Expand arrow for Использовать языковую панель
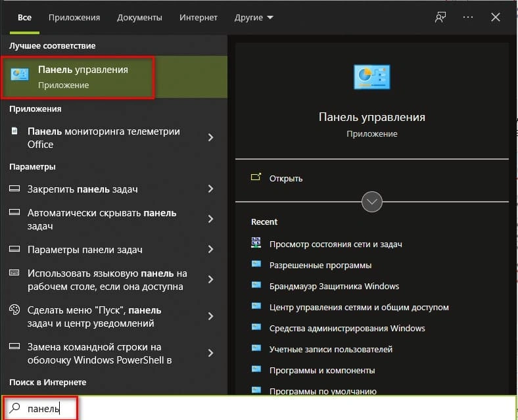Screen dimensions: 518x420 pyautogui.click(x=211, y=279)
